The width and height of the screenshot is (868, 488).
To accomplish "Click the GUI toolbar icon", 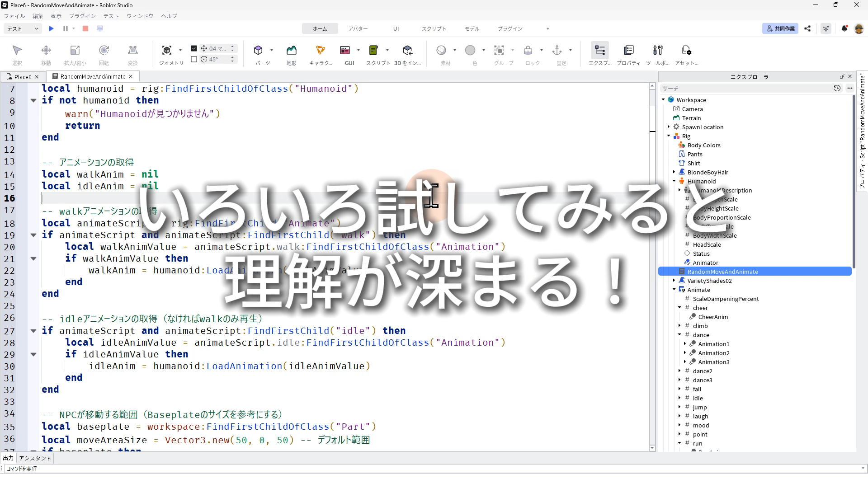I will tap(345, 51).
